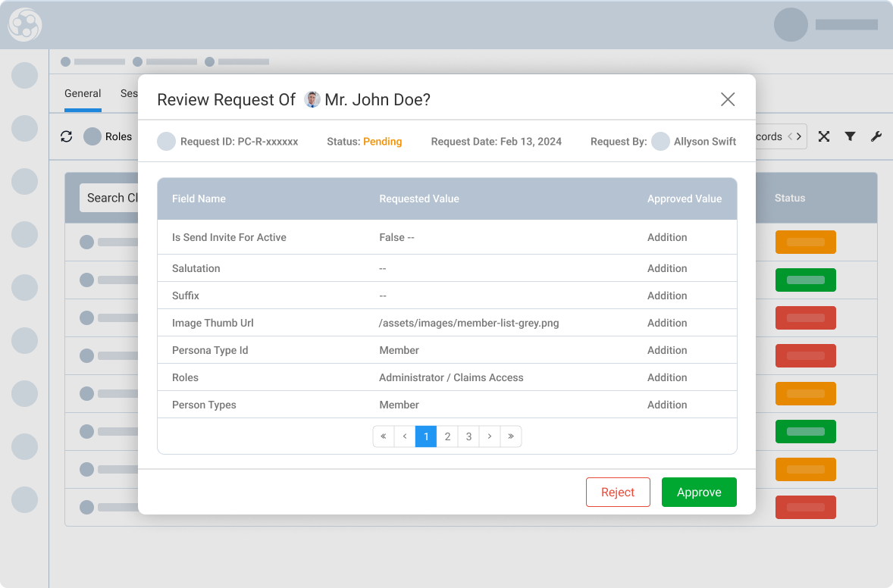This screenshot has width=893, height=588.
Task: Click the 'False --' requested value
Action: (x=396, y=237)
